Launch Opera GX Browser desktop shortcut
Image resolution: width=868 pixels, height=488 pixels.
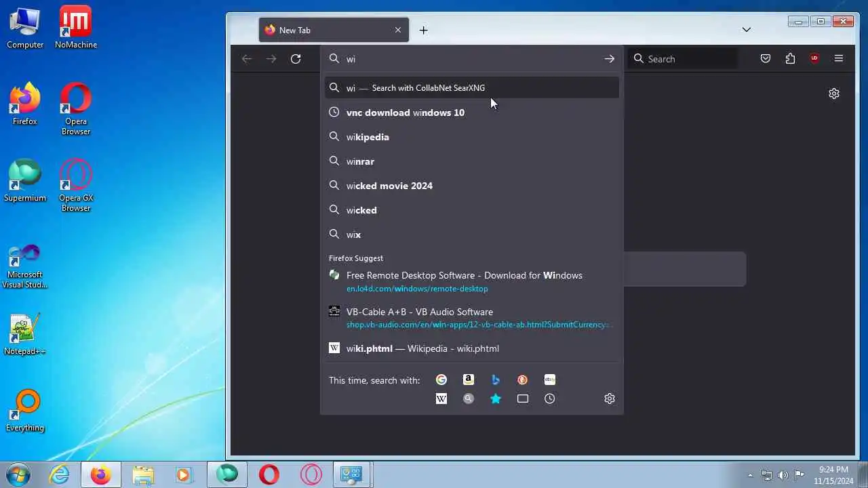click(x=76, y=186)
